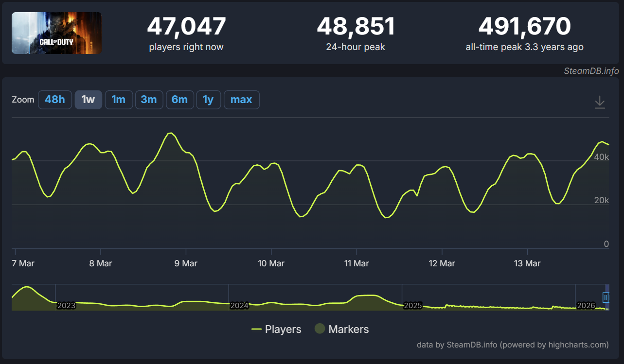This screenshot has width=624, height=364.
Task: Select the 491,670 all-time peak number
Action: click(x=524, y=26)
